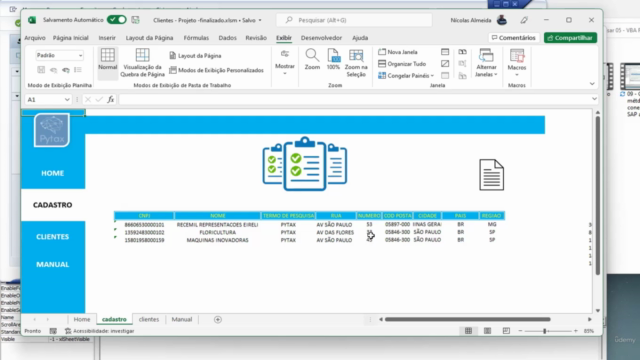Open the Arquivo menu
This screenshot has width=640, height=360.
35,38
